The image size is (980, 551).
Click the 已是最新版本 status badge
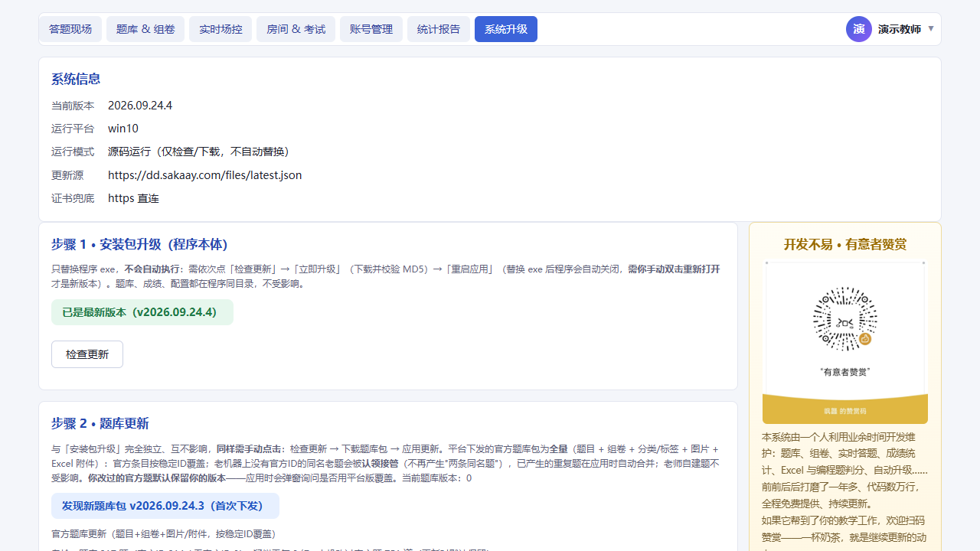(x=142, y=312)
